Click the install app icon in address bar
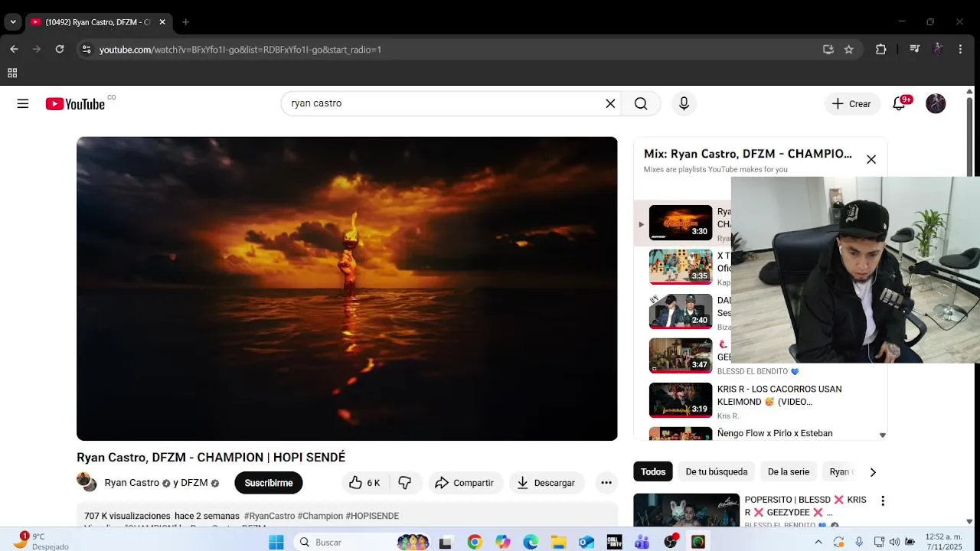 click(x=828, y=49)
